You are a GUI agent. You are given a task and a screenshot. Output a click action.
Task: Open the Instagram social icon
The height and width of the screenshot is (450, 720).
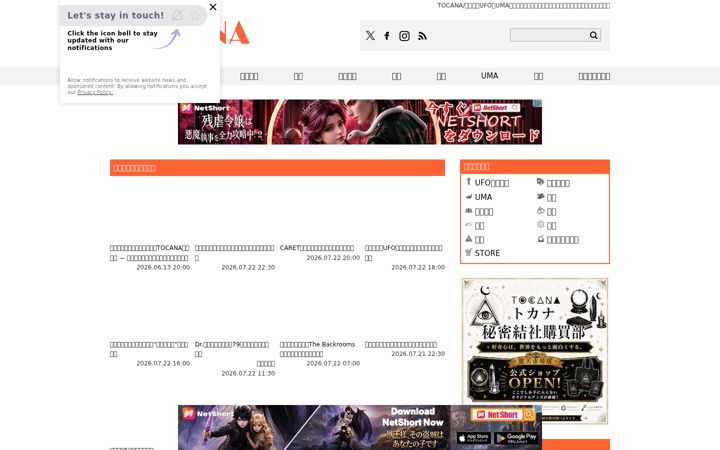[x=404, y=36]
